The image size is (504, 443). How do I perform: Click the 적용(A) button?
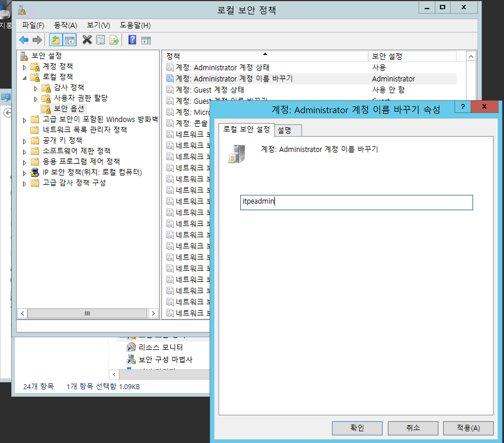pos(468,428)
